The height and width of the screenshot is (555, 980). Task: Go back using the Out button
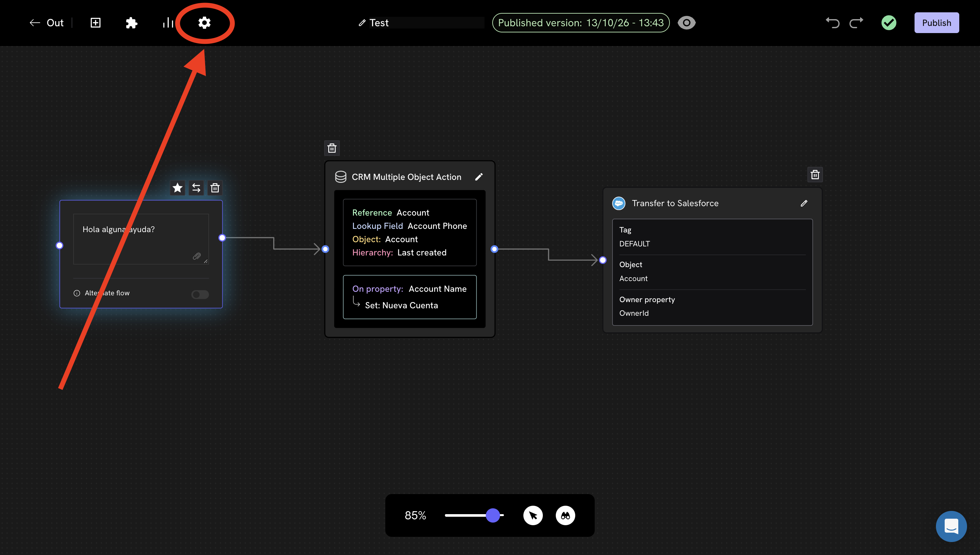coord(46,23)
